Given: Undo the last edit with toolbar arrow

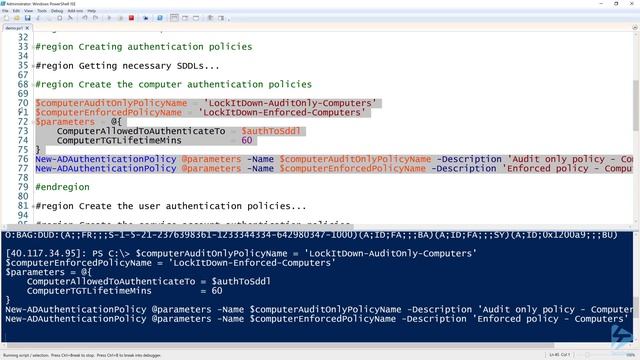Looking at the screenshot, I should tap(84, 18).
